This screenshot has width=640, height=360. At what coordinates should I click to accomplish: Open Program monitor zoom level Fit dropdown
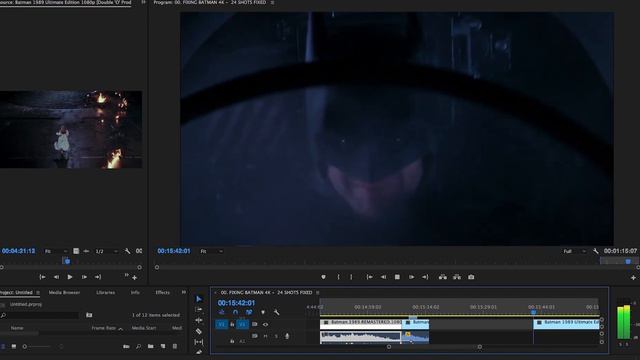(211, 251)
